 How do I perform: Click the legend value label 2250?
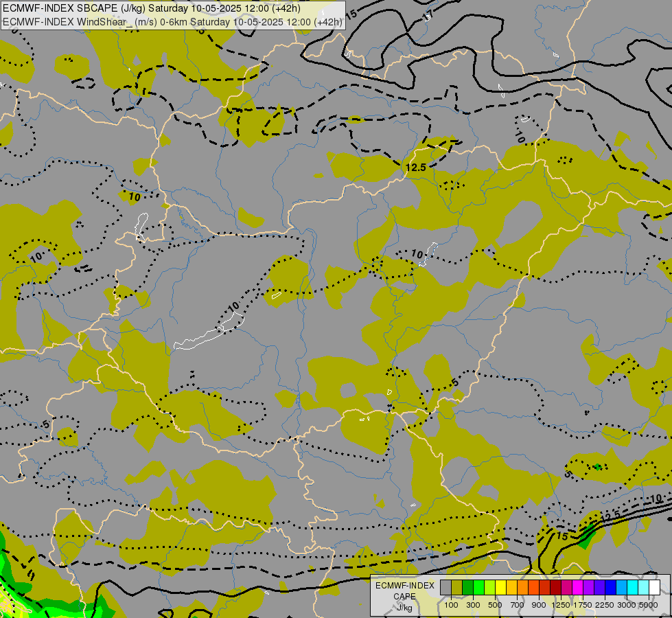tap(605, 605)
